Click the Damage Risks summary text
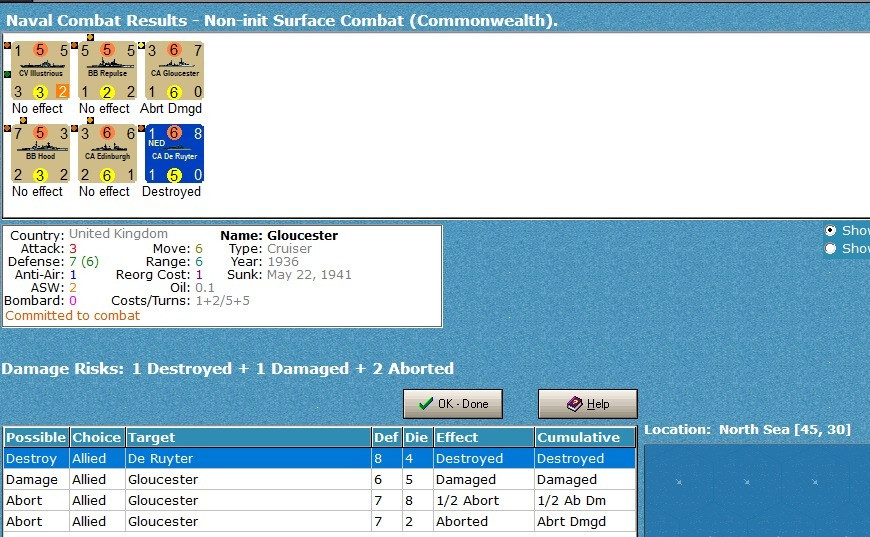The width and height of the screenshot is (870, 537). (x=227, y=368)
